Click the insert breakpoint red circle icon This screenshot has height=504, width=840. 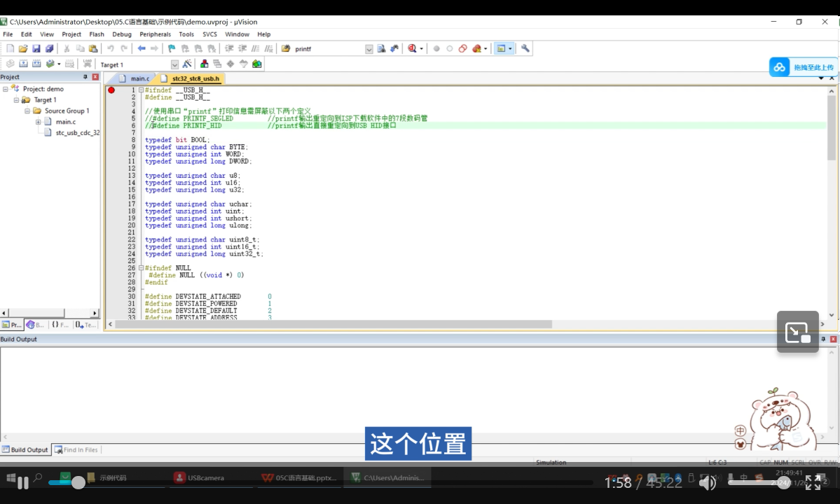436,49
